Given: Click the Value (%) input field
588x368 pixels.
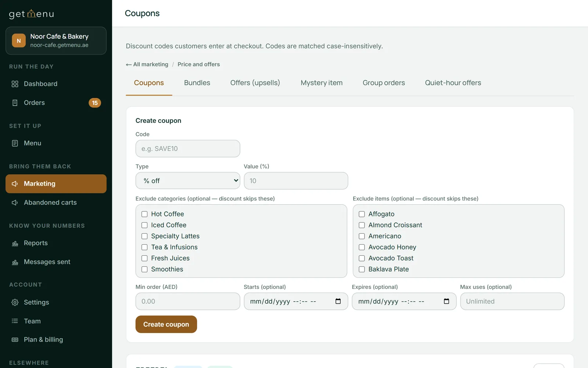Looking at the screenshot, I should pyautogui.click(x=296, y=181).
